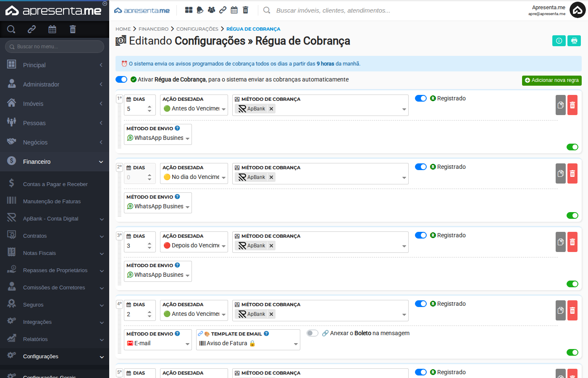Viewport: 588px width, 378px height.
Task: Click the Adicionar nova regra button
Action: coord(551,79)
